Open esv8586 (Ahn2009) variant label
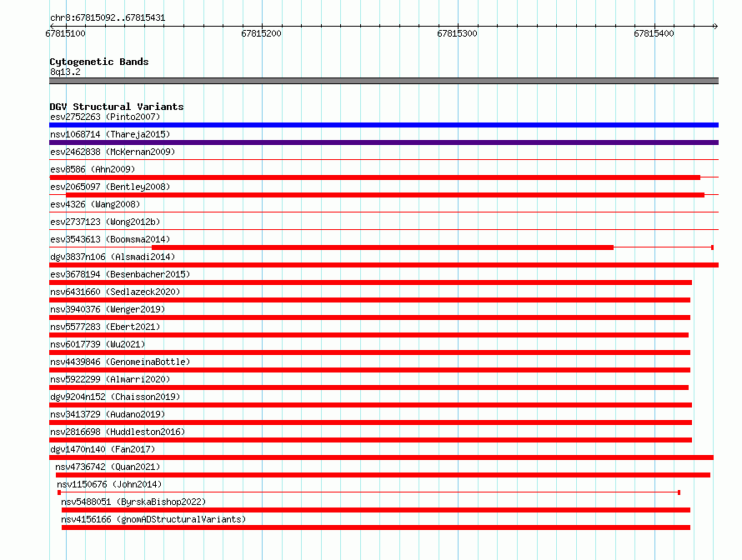The image size is (742, 560). 93,169
